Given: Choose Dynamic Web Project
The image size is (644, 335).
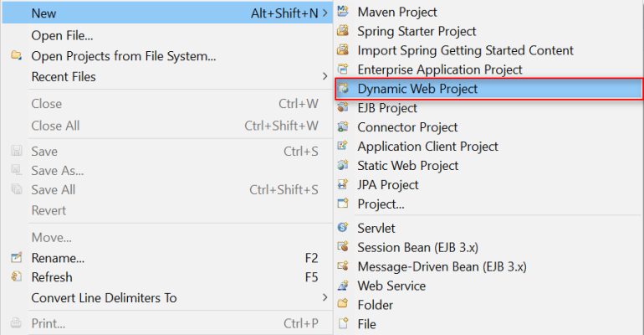Looking at the screenshot, I should (488, 89).
